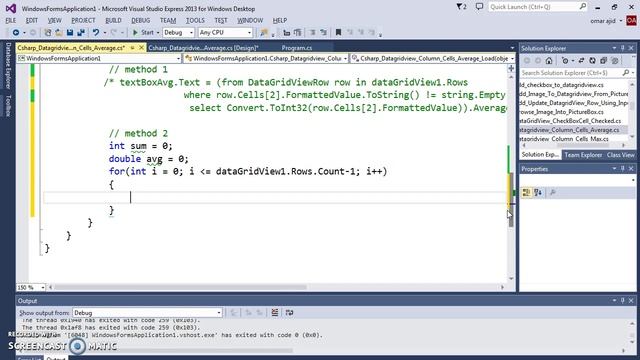Open the notifications flag icon in title bar
The width and height of the screenshot is (640, 360).
click(461, 7)
